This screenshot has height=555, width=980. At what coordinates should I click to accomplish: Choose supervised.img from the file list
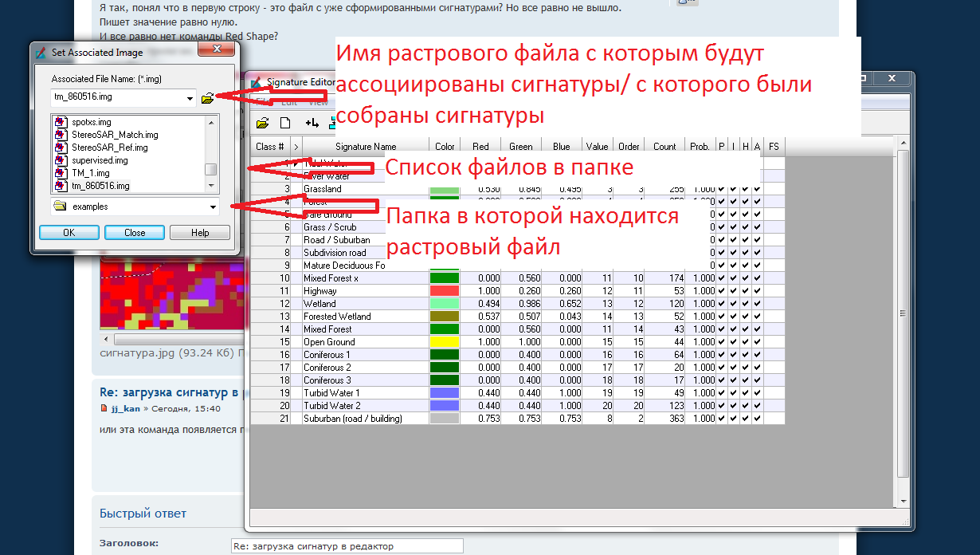(x=100, y=160)
